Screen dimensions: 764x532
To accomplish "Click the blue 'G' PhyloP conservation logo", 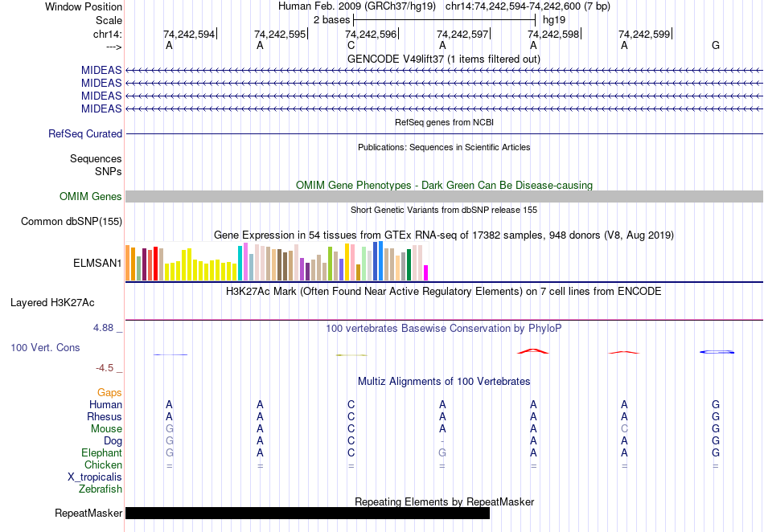I will click(x=717, y=352).
